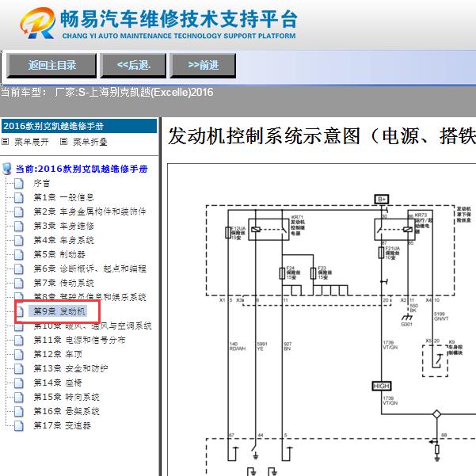Click the page icon beside 第17章 变速器

click(18, 425)
